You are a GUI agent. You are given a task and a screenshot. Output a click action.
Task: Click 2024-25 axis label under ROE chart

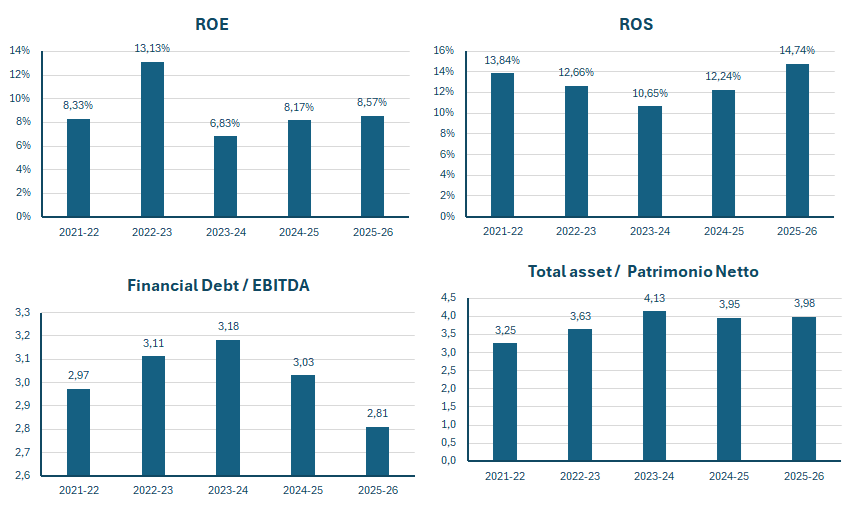click(299, 232)
